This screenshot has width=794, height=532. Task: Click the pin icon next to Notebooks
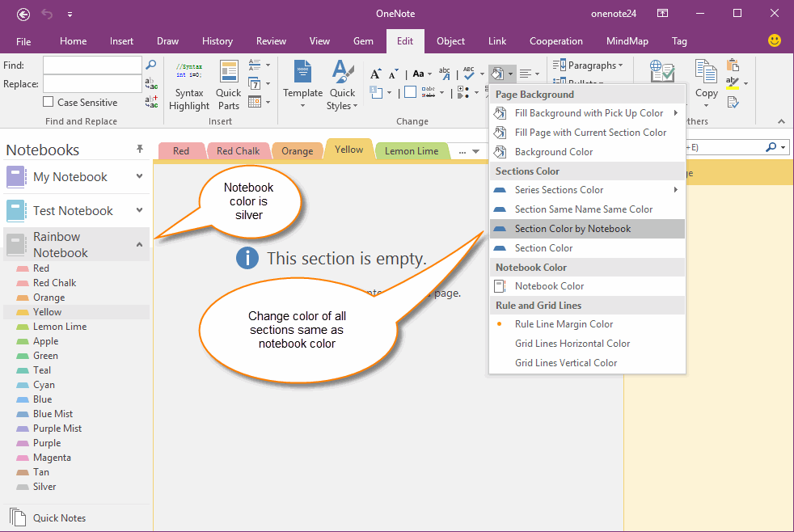click(x=140, y=149)
